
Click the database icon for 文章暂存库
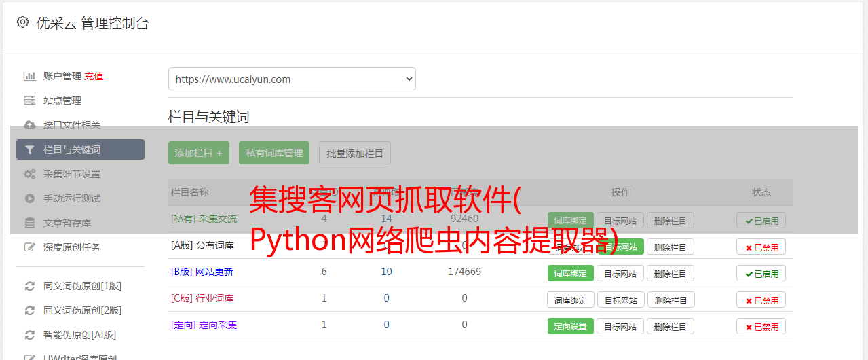coord(29,223)
